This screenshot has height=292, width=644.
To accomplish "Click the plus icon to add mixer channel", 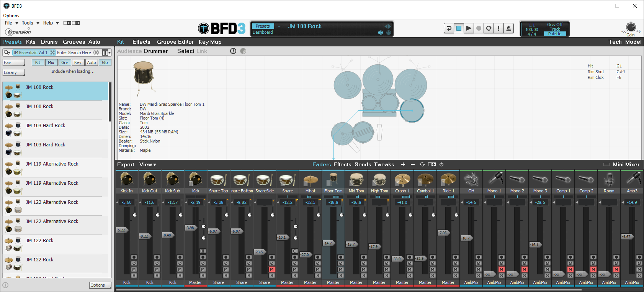I will 403,164.
